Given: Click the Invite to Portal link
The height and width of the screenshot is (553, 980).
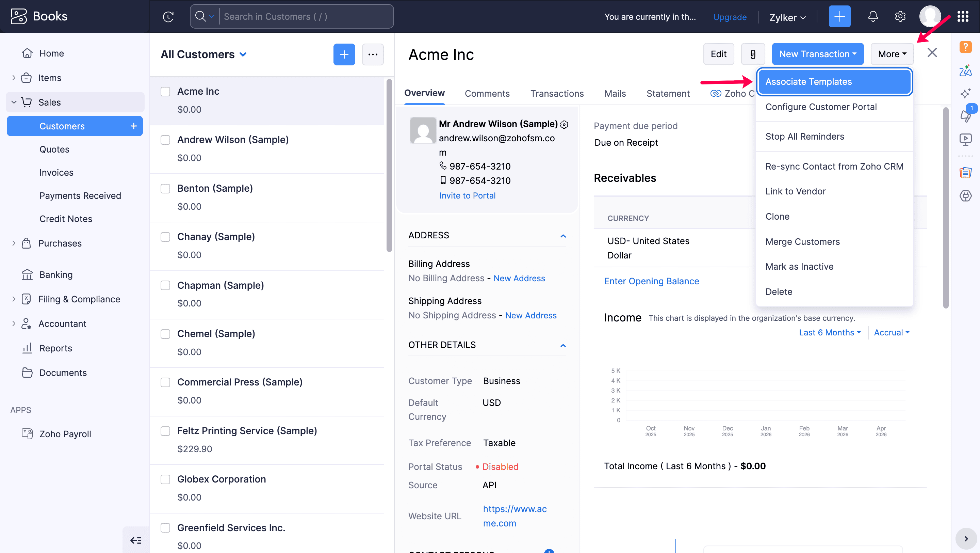Looking at the screenshot, I should click(x=467, y=195).
